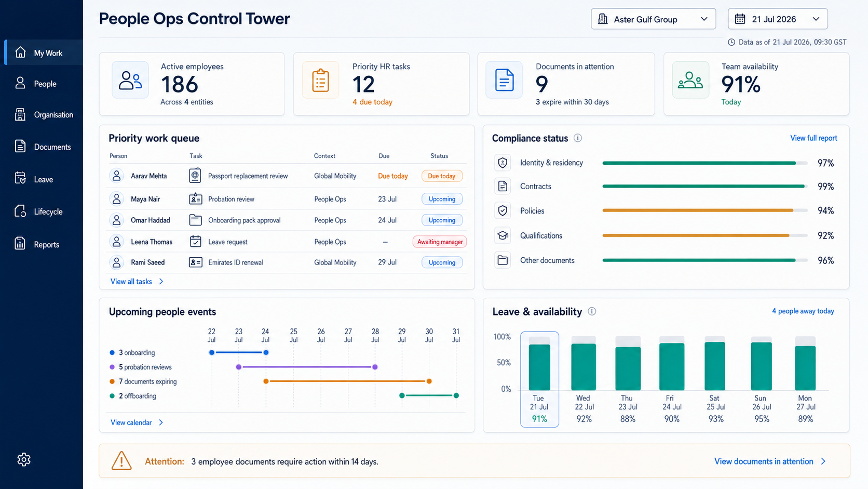Click View calendar link
The image size is (868, 489).
(131, 422)
